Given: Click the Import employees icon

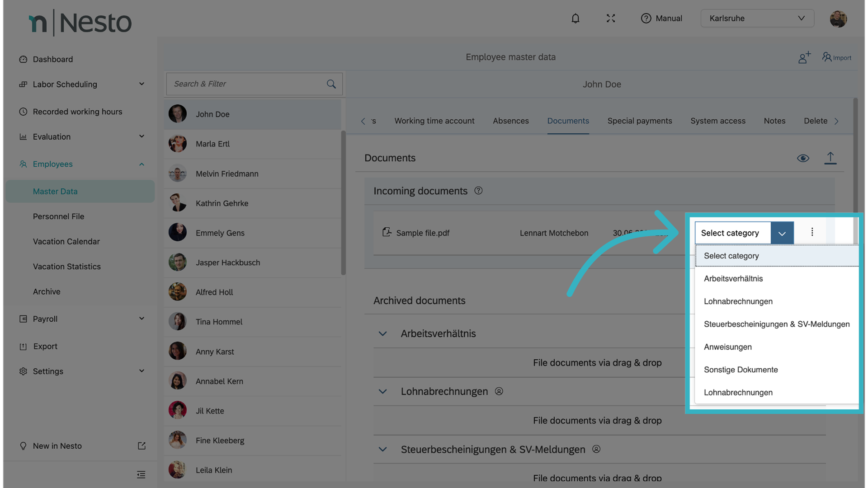Looking at the screenshot, I should [836, 57].
